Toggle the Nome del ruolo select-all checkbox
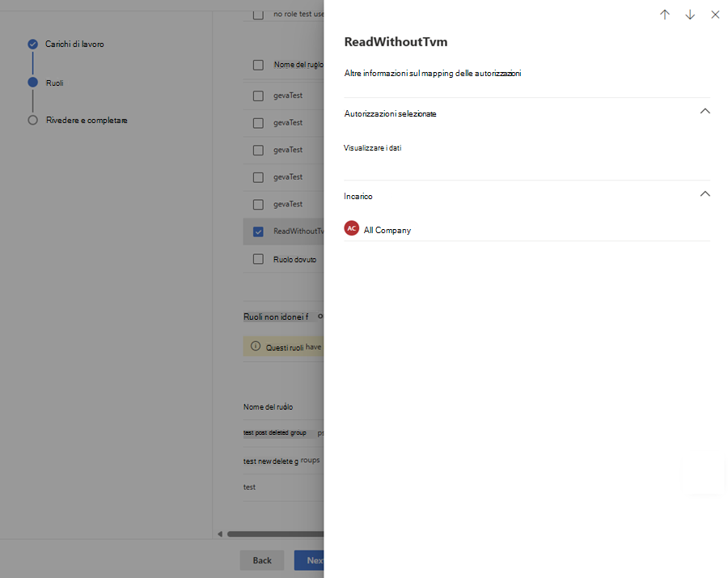 tap(258, 65)
